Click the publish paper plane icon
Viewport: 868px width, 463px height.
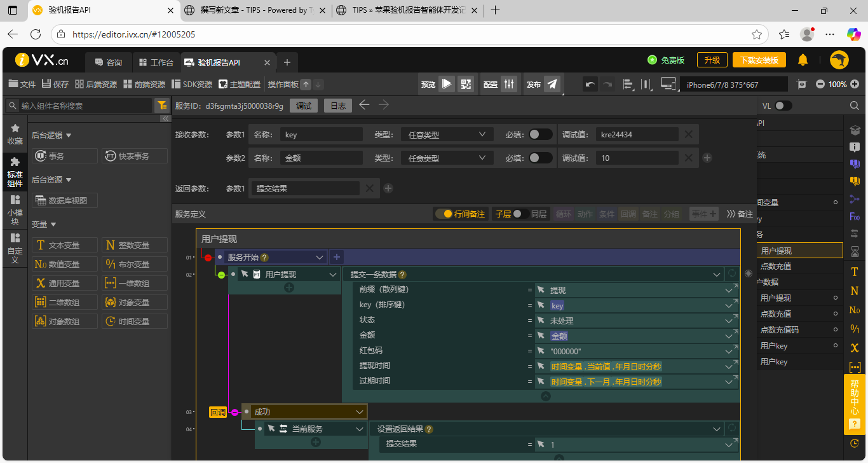coord(552,84)
